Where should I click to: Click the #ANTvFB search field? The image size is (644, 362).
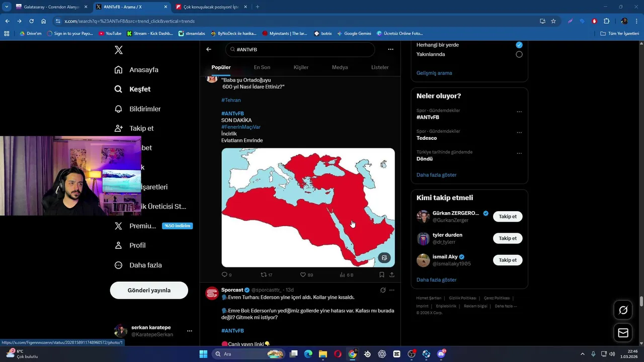click(300, 50)
